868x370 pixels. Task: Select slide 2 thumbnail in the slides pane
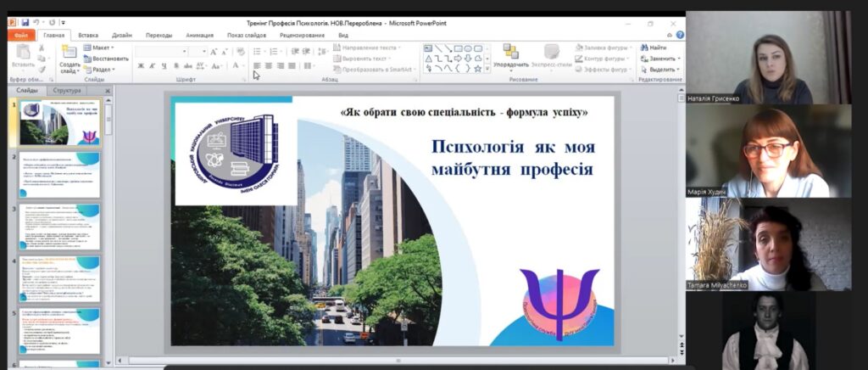click(60, 175)
